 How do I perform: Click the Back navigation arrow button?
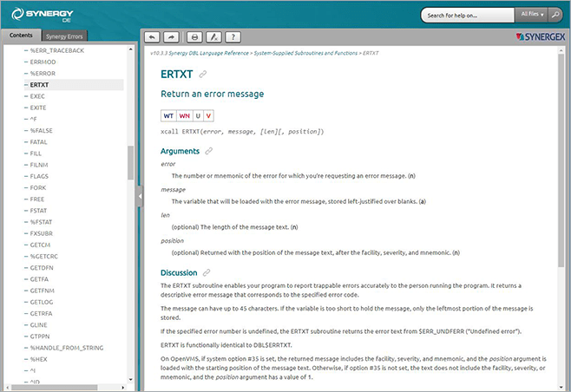[x=152, y=37]
